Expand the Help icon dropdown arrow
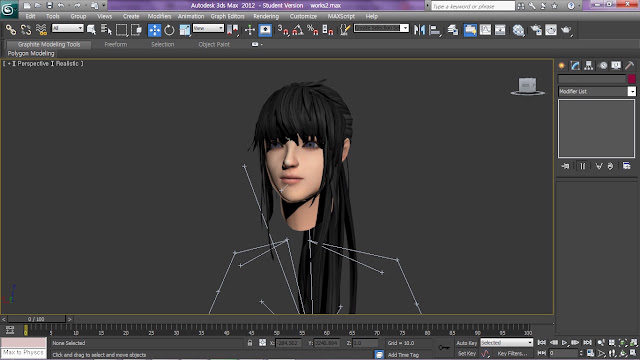Image resolution: width=640 pixels, height=360 pixels. [x=580, y=6]
